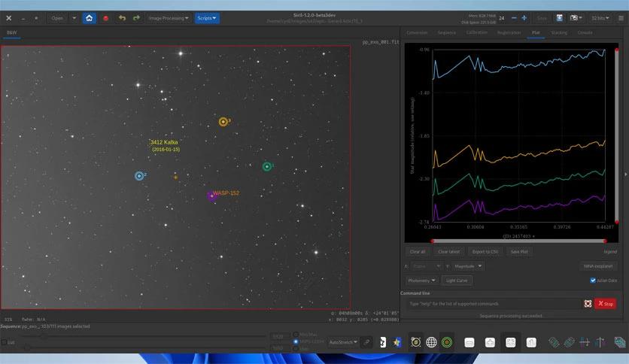Click the Clear latest button
The width and height of the screenshot is (629, 364).
click(x=448, y=252)
